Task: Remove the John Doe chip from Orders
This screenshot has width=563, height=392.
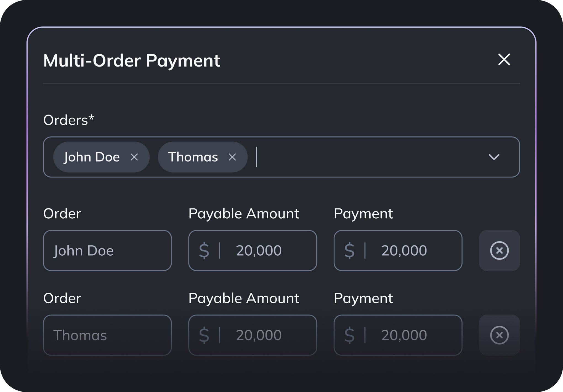Action: pyautogui.click(x=134, y=157)
